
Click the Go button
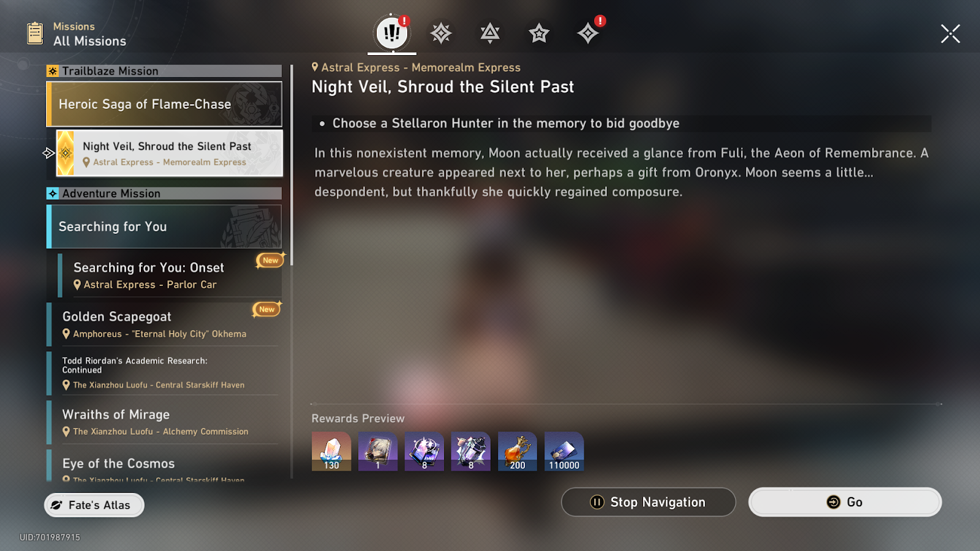pyautogui.click(x=845, y=502)
